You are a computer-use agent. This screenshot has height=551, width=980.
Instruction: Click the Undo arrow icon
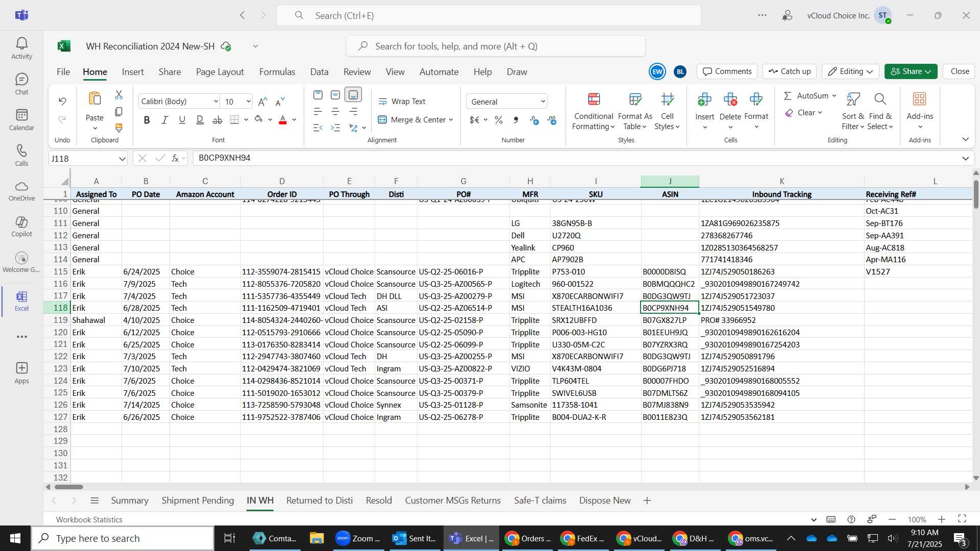(62, 101)
